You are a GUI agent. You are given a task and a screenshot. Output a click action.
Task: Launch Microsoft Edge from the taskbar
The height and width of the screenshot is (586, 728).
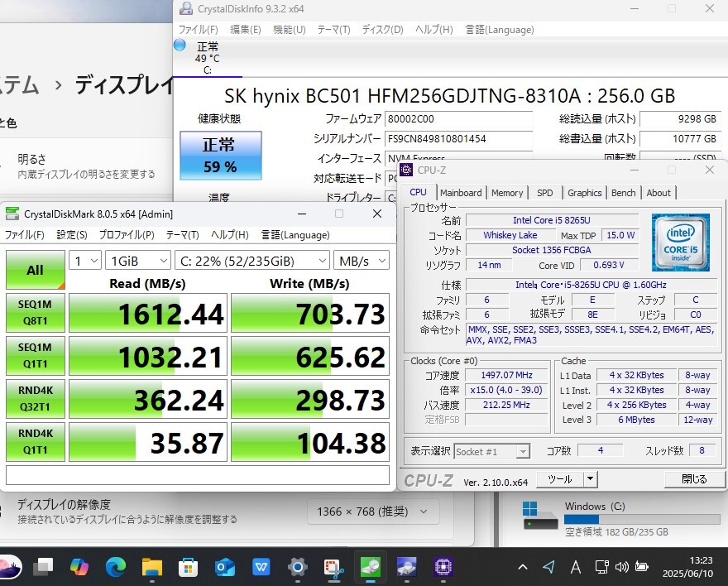point(115,566)
